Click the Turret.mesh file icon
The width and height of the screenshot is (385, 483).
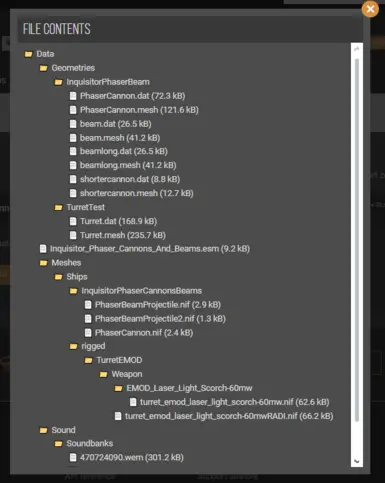(73, 235)
